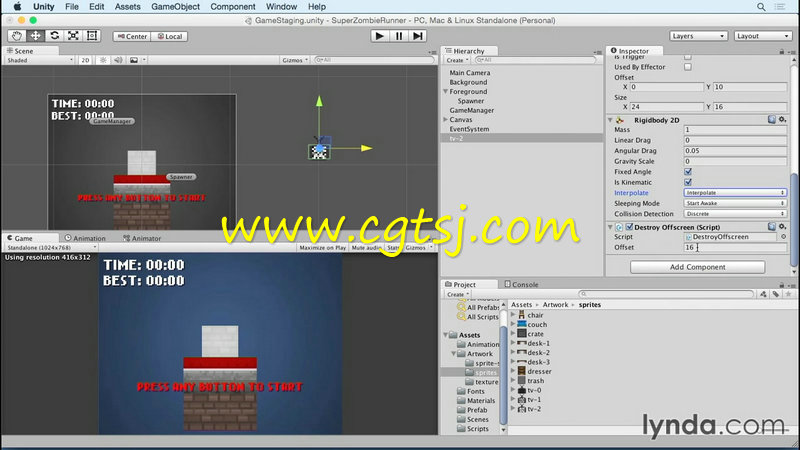Click the scene effects image icon
800x450 pixels.
[134, 60]
